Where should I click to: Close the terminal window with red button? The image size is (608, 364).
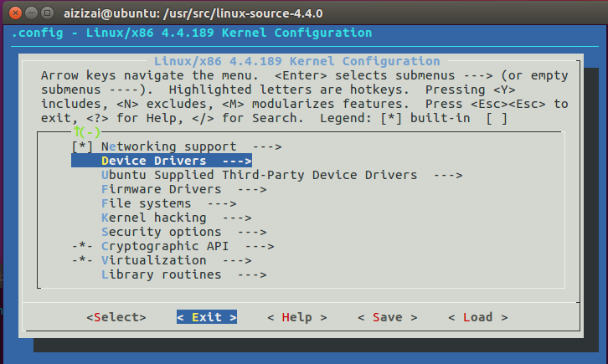tap(15, 13)
